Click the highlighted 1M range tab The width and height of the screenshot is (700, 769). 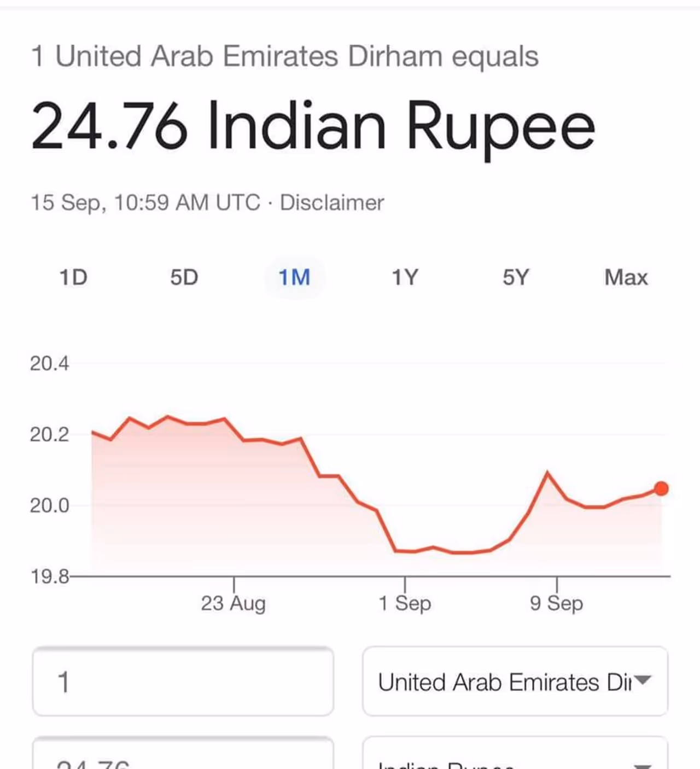coord(294,277)
